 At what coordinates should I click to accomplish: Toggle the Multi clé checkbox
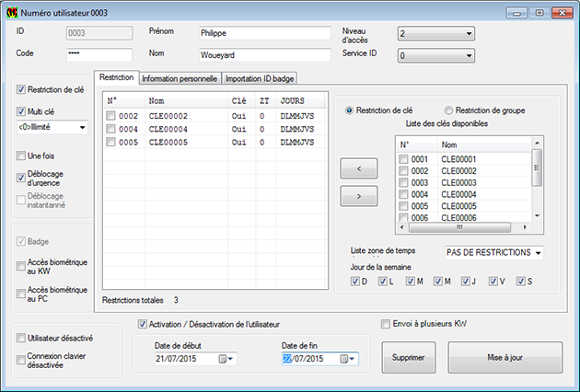21,111
